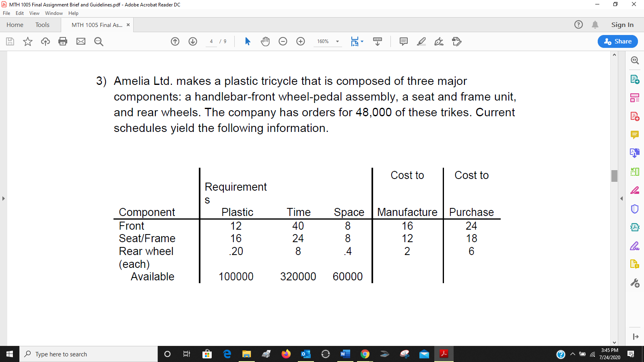
Task: Click Sign In
Action: coord(622,25)
